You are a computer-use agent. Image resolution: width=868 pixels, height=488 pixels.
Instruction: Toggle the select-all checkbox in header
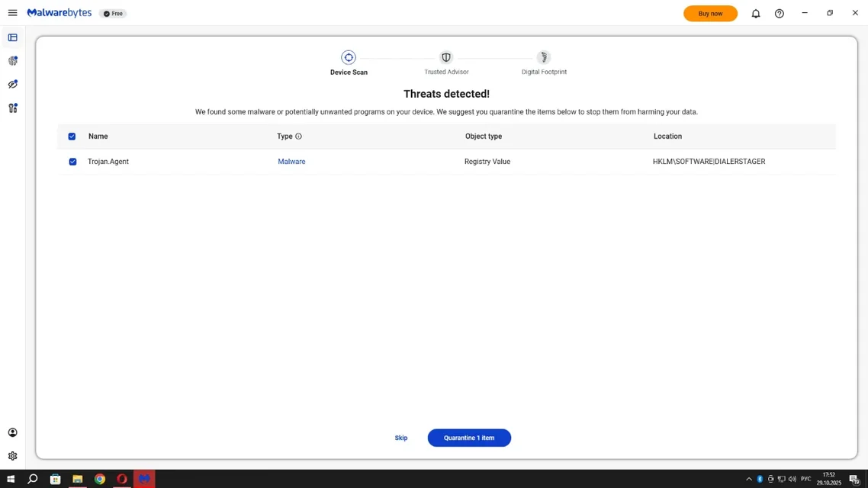click(72, 136)
